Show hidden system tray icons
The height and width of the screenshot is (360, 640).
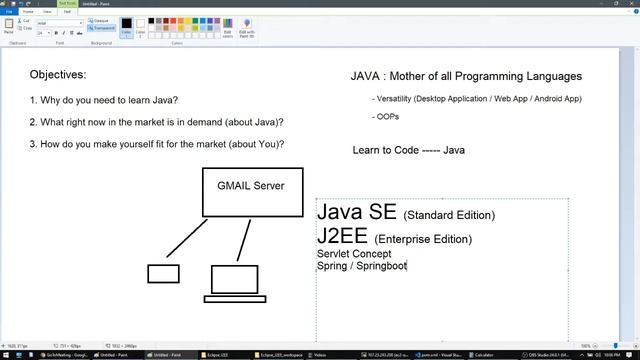582,355
